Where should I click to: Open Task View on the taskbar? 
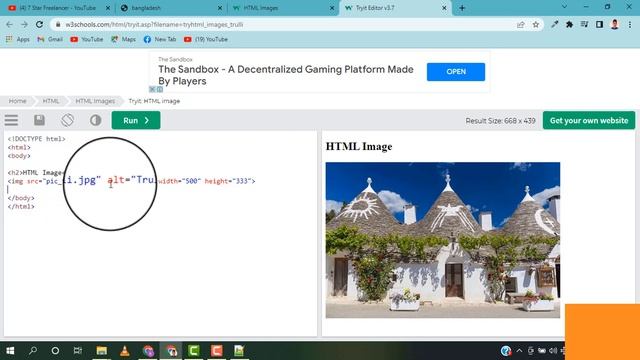[x=78, y=351]
